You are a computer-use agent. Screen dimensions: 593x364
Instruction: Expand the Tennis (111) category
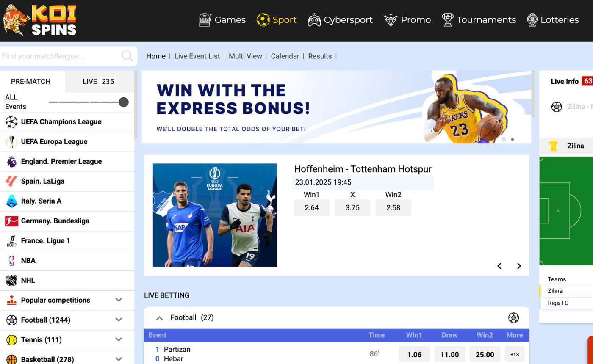(x=119, y=340)
